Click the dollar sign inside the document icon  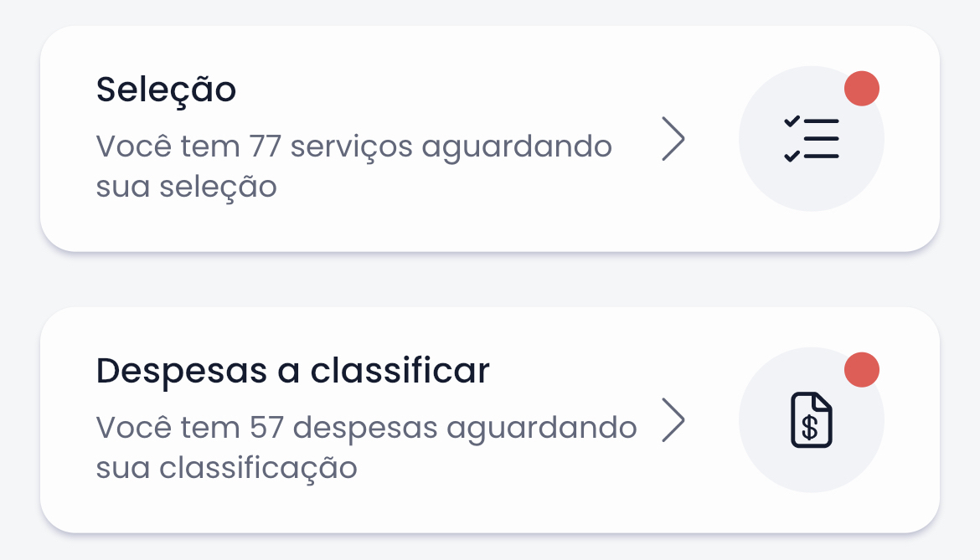click(810, 427)
